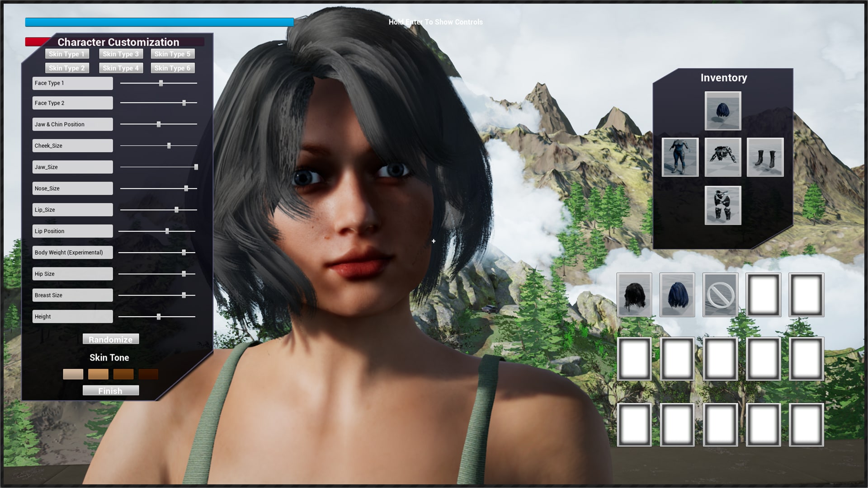The width and height of the screenshot is (868, 488).
Task: Switch to Skin Type 3
Action: click(x=121, y=54)
